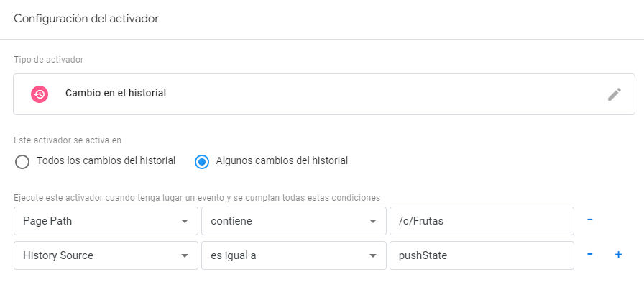Viewport: 644px width, 285px height.
Task: Open the History Source variable dropdown
Action: [106, 255]
